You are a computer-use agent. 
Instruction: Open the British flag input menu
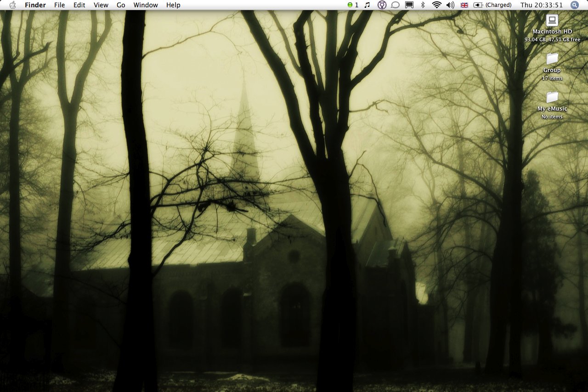(x=464, y=5)
